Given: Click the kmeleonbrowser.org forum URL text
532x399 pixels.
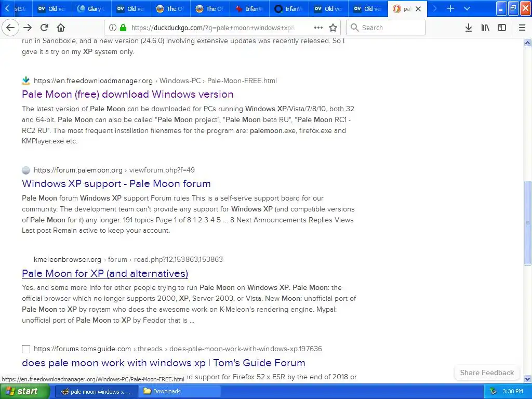Looking at the screenshot, I should click(128, 260).
